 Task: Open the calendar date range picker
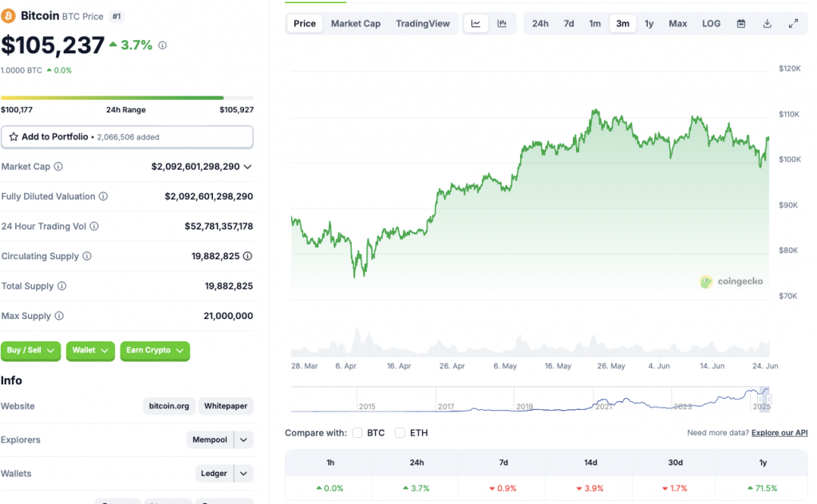coord(741,23)
